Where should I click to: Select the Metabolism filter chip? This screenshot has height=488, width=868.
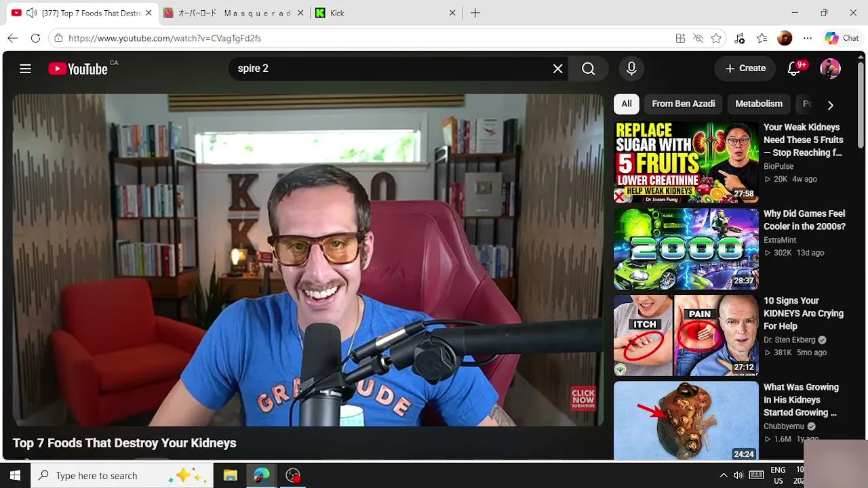tap(759, 104)
